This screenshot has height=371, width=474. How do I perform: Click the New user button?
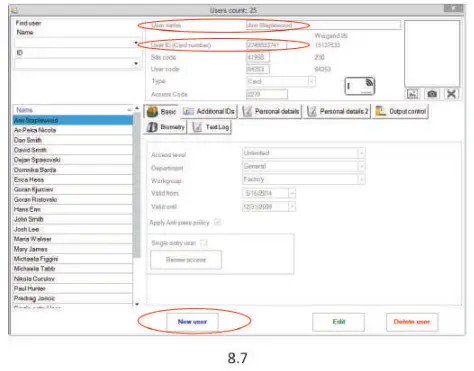click(192, 322)
